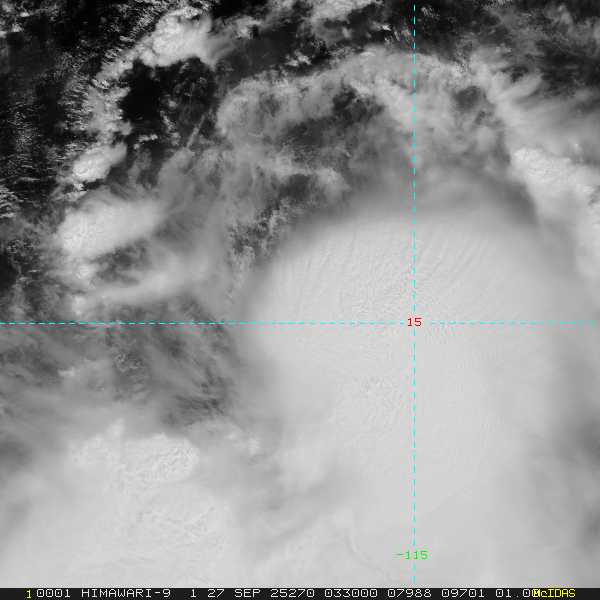This screenshot has width=600, height=600.
Task: Click the red latitude label "15"
Action: click(x=414, y=323)
